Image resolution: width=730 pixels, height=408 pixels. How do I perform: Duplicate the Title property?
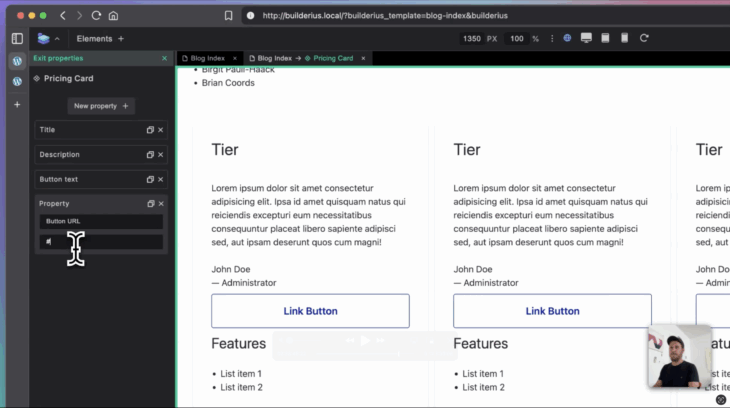point(150,130)
